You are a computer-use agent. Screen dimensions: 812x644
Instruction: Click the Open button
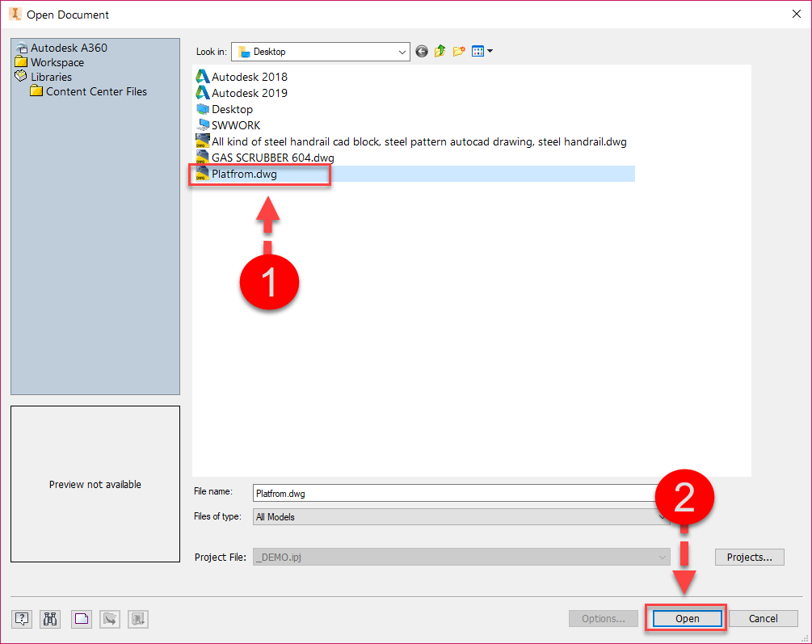pyautogui.click(x=685, y=618)
